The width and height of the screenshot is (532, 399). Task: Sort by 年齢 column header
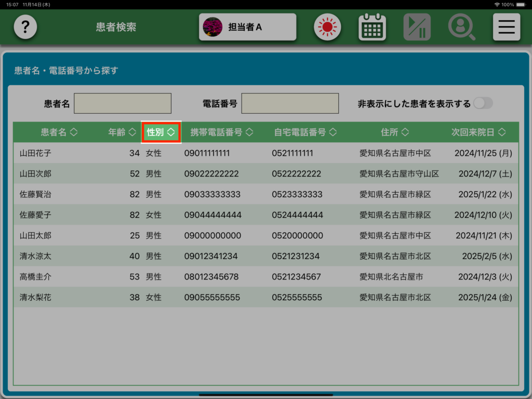click(121, 132)
